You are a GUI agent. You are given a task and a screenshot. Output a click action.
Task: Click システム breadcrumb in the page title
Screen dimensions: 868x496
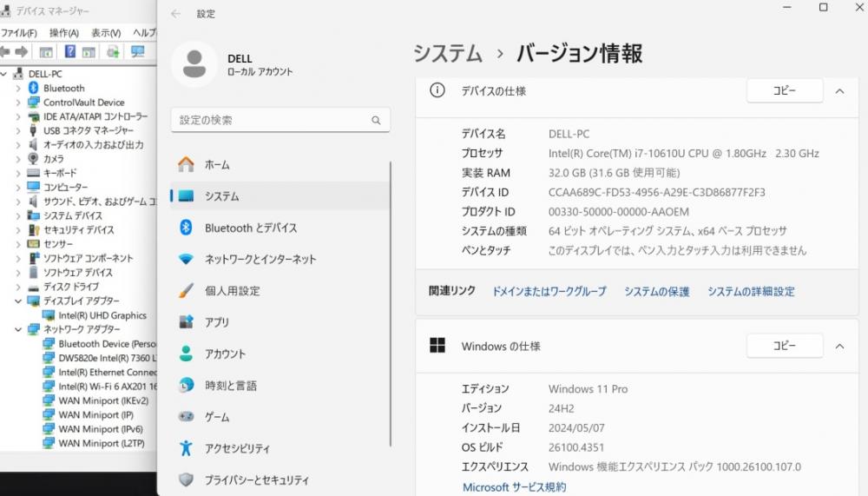click(x=448, y=54)
